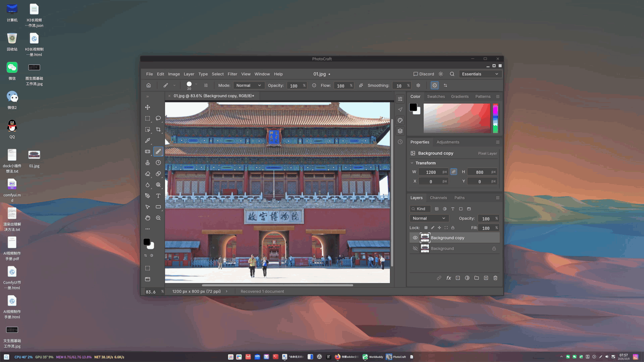Select the Clone Stamp tool
Screen dimensions: 644x362
tap(147, 162)
